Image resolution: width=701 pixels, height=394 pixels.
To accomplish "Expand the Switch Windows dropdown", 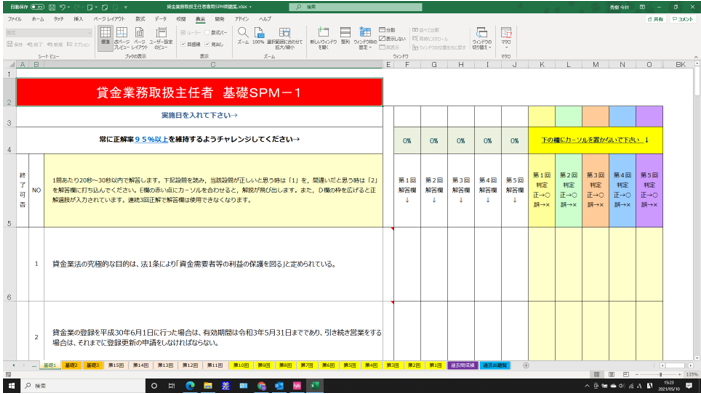I will point(482,38).
